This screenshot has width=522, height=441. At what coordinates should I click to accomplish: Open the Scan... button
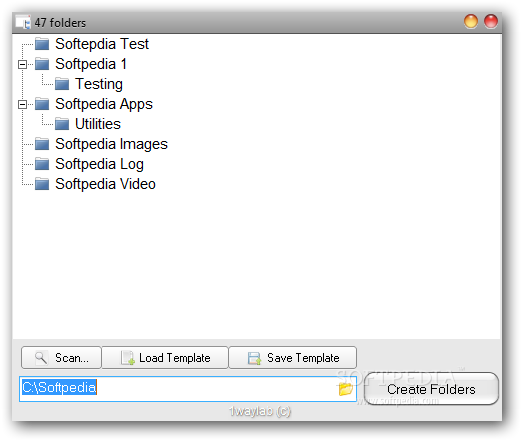point(61,358)
